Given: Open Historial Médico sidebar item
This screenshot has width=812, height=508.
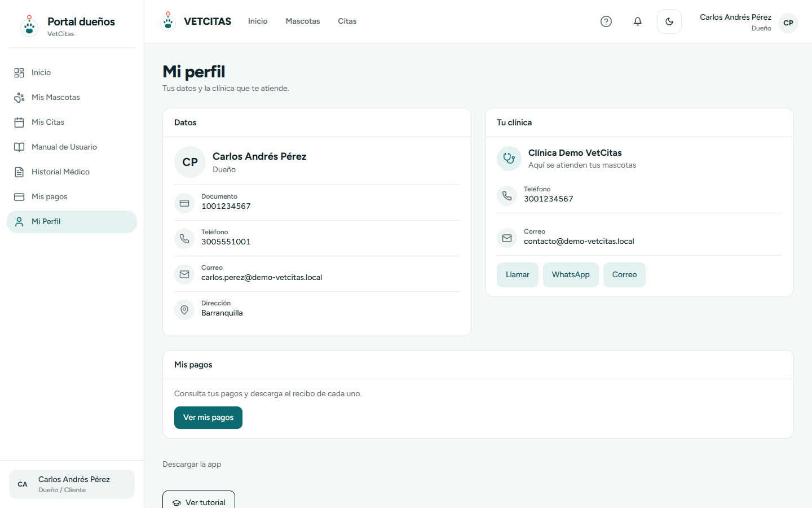Looking at the screenshot, I should [72, 172].
